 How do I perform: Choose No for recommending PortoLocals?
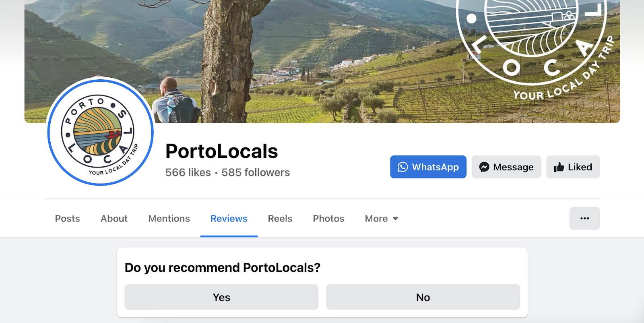click(423, 297)
